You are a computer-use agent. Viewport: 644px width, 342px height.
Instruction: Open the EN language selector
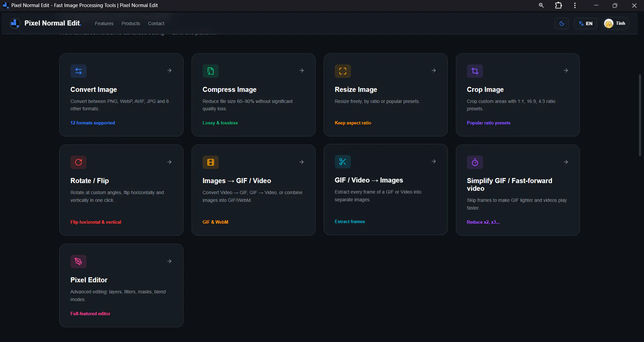click(586, 23)
